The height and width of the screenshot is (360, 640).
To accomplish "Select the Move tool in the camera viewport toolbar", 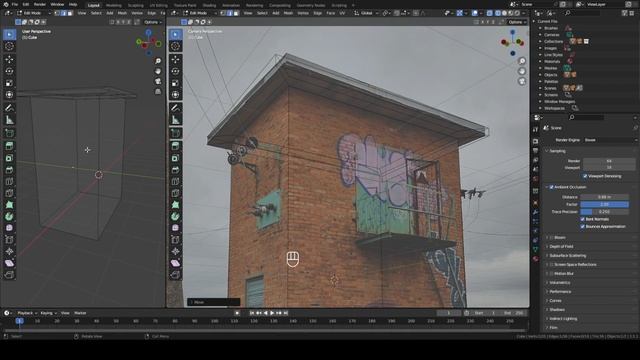I will coord(176,59).
